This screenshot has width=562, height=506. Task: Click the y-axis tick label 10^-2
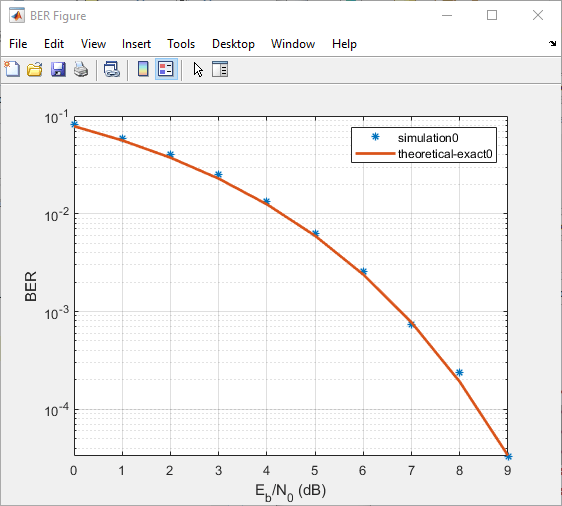click(x=56, y=215)
